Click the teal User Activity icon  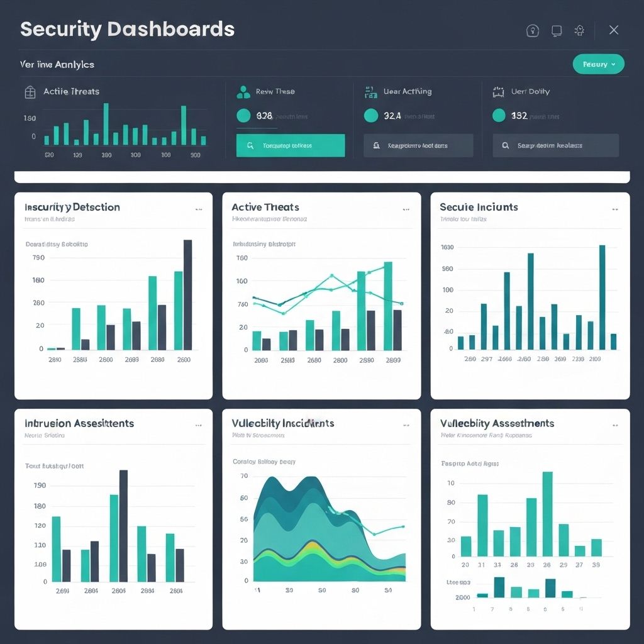point(370,92)
